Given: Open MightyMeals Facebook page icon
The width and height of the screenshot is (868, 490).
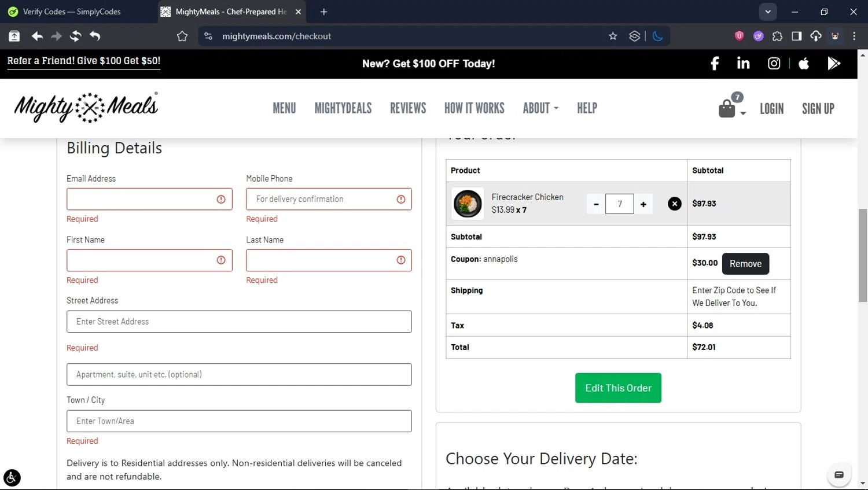Looking at the screenshot, I should (715, 64).
